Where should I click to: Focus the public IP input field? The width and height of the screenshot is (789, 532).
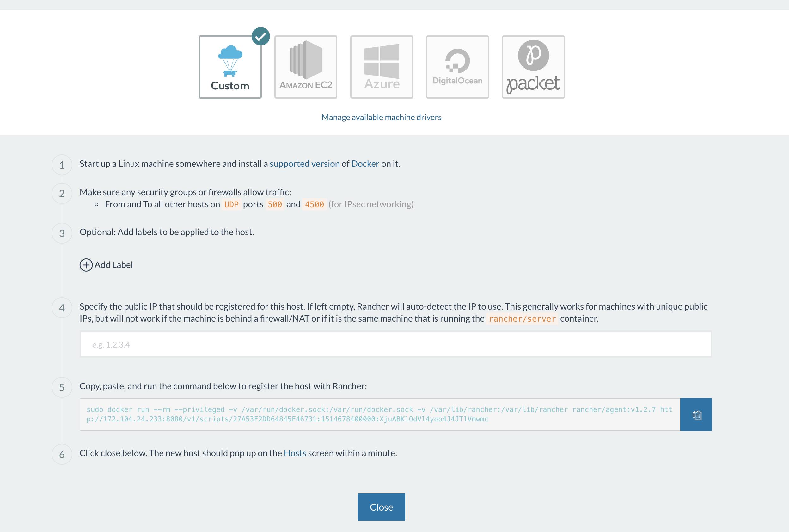(x=395, y=344)
